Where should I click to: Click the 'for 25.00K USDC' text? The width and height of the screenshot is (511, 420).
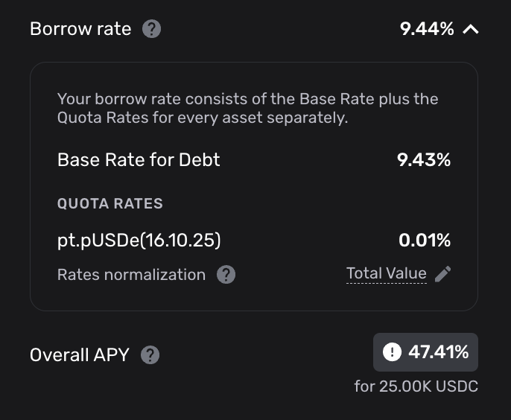click(416, 386)
